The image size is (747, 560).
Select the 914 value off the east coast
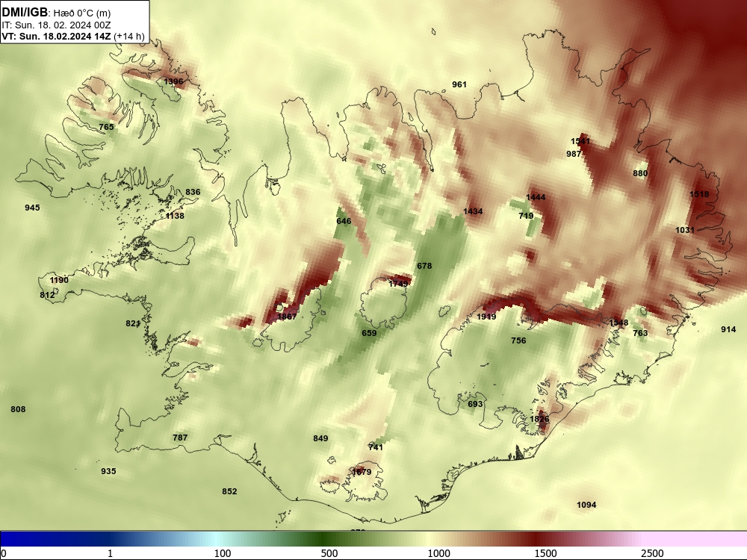728,329
